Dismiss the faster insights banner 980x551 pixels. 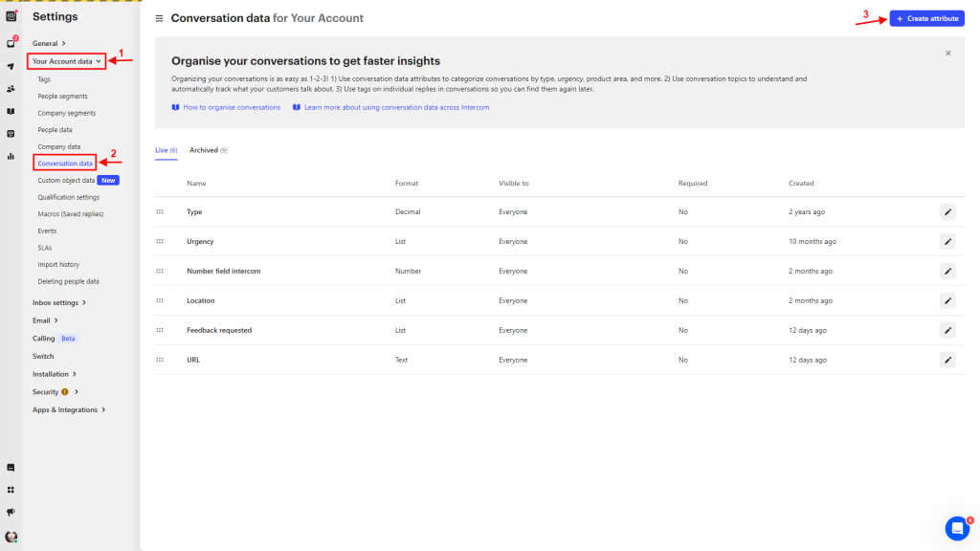click(x=947, y=53)
